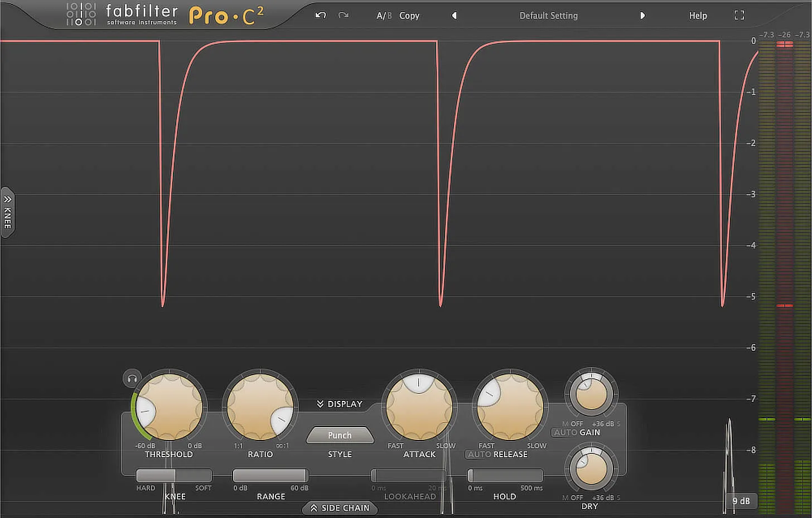Enable the side chain audition headphone icon
812x518 pixels.
tap(132, 378)
